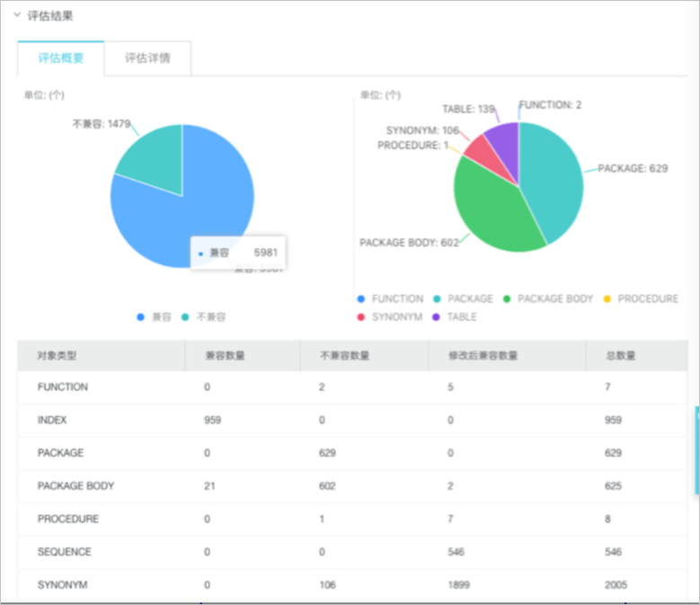Toggle the PACKAGE BODY legend entry
The width and height of the screenshot is (700, 605).
pos(548,298)
